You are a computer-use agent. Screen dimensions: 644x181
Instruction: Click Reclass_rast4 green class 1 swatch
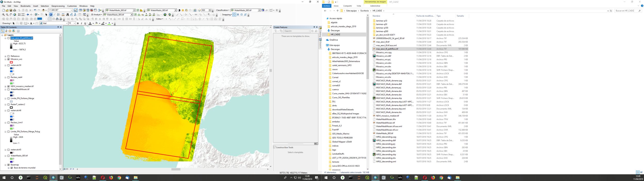point(11,83)
